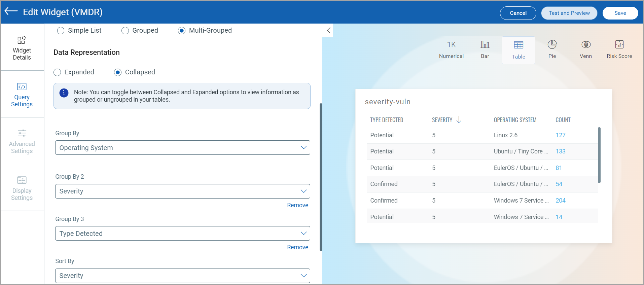The height and width of the screenshot is (285, 644).
Task: Click the back arrow icon
Action: pos(11,11)
